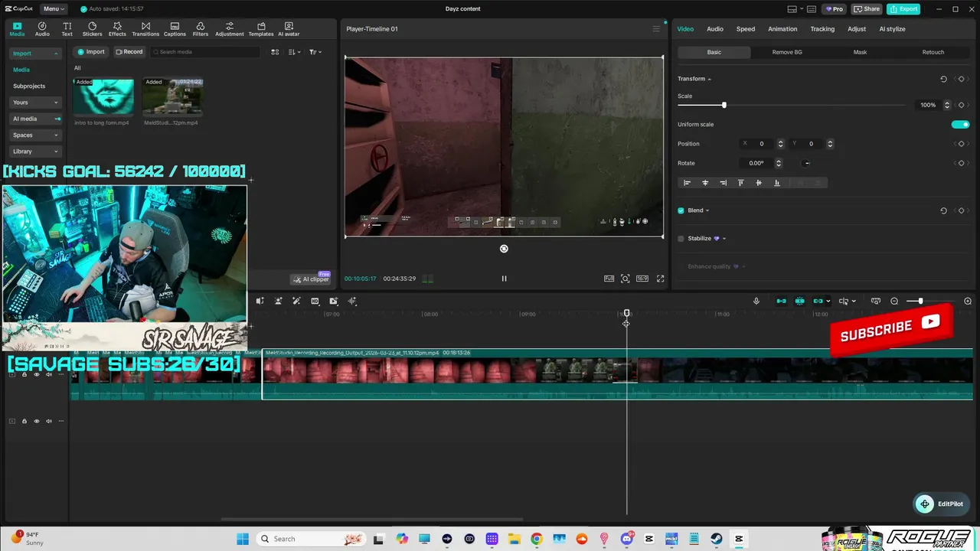The image size is (980, 551).
Task: Switch to the Animation inspector tab
Action: pyautogui.click(x=782, y=29)
